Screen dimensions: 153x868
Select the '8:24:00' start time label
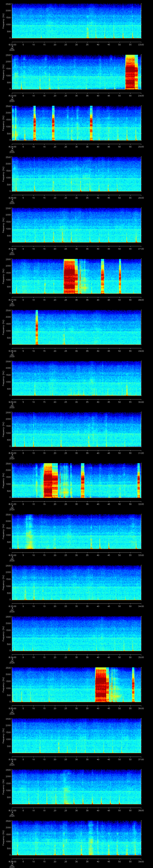point(12,147)
